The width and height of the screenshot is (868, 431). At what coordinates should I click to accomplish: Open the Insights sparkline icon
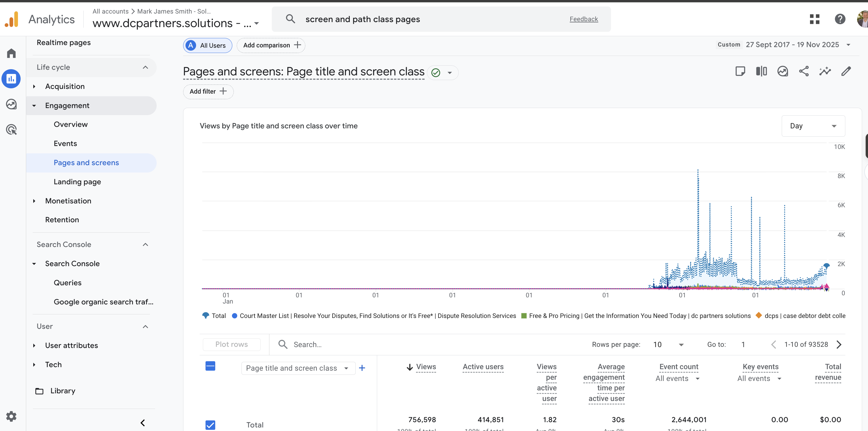coord(825,72)
